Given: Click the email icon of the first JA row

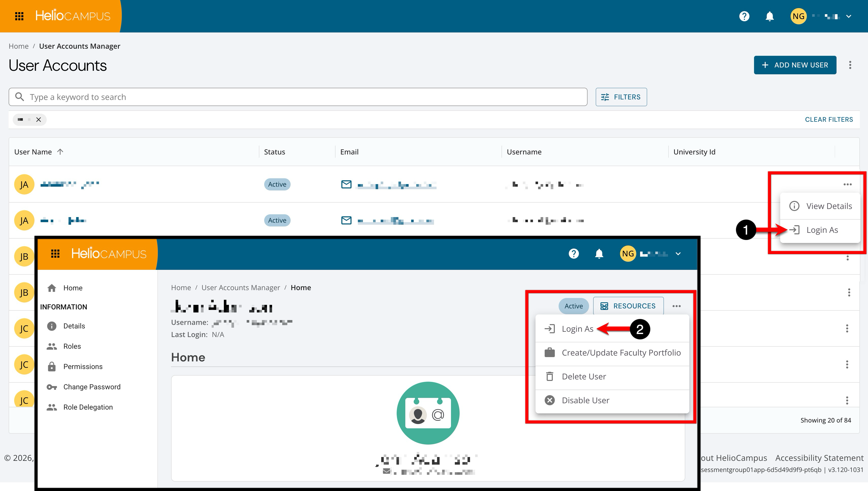Looking at the screenshot, I should [x=346, y=184].
